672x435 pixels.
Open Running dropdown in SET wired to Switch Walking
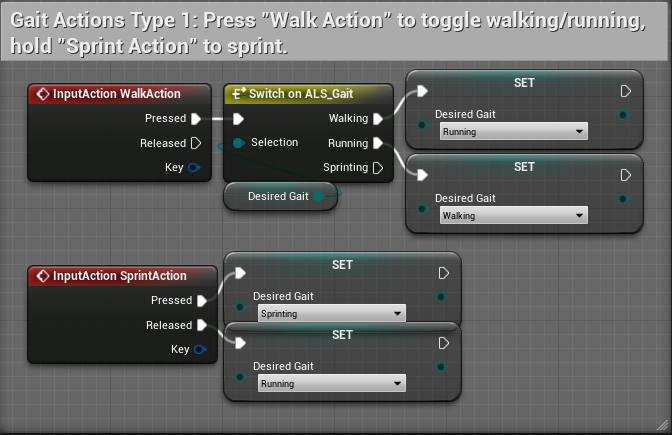[513, 132]
